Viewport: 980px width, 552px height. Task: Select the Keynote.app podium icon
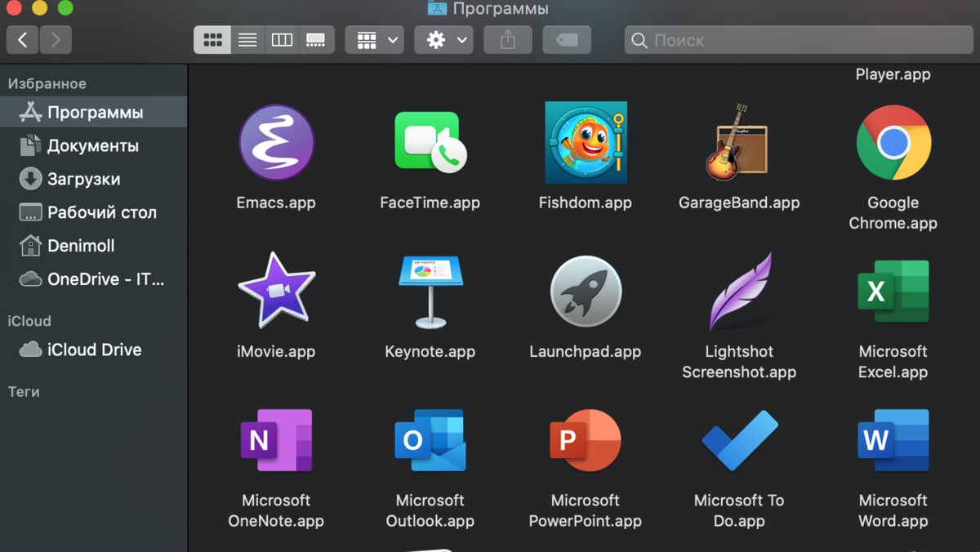coord(430,292)
